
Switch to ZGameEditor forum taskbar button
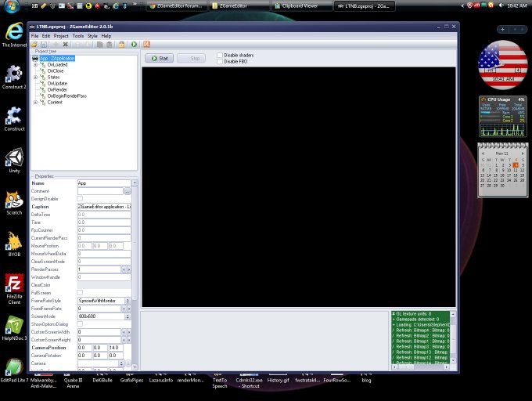(x=176, y=5)
